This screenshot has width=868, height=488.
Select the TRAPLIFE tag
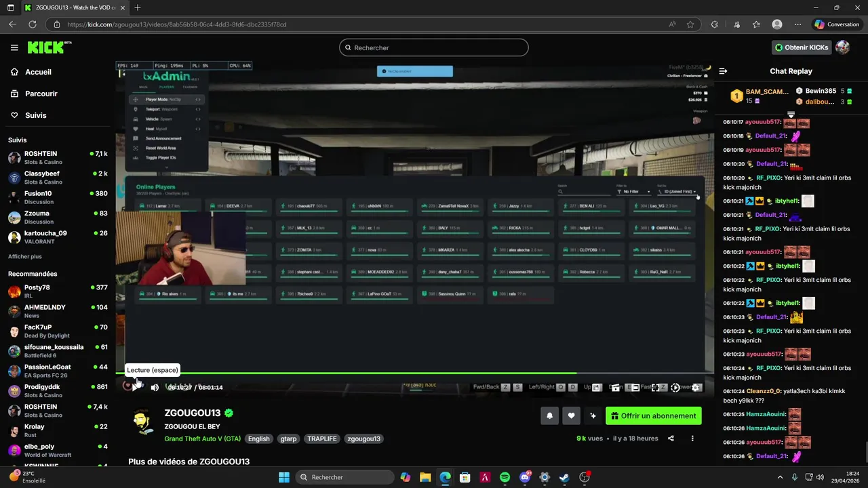(x=322, y=439)
